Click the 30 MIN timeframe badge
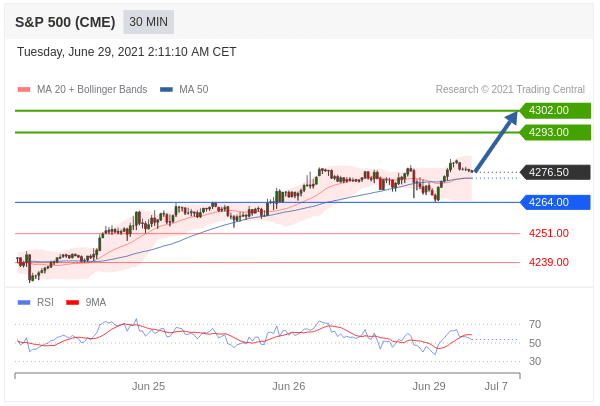The width and height of the screenshot is (600, 406). [x=148, y=21]
